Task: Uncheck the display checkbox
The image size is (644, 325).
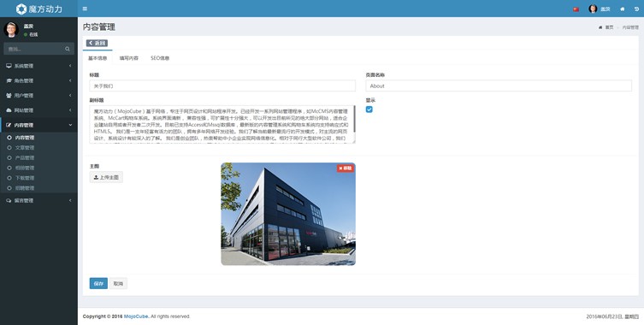Action: coord(369,109)
